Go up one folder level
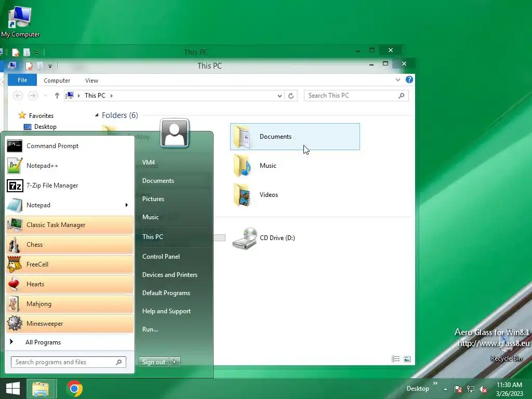The height and width of the screenshot is (399, 532). click(x=57, y=96)
